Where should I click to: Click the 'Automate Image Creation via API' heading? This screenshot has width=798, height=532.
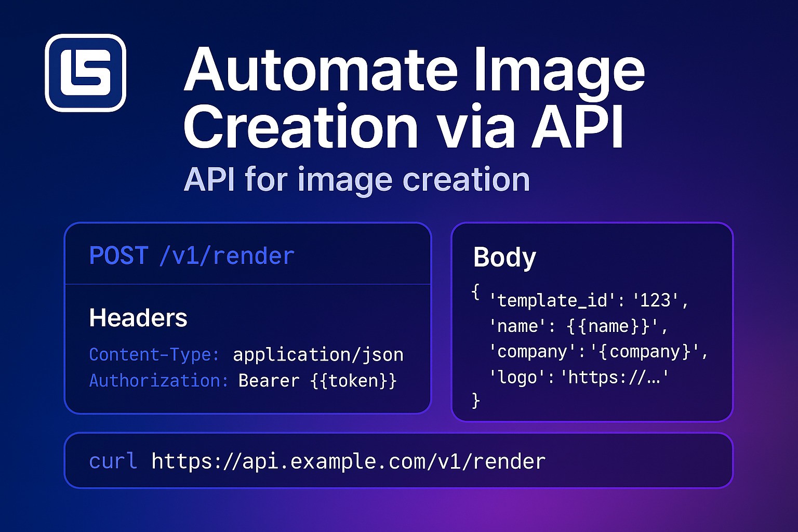(414, 98)
